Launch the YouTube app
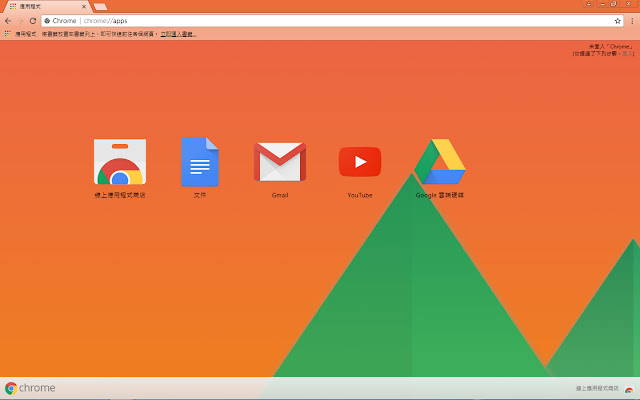640x400 pixels. [360, 162]
